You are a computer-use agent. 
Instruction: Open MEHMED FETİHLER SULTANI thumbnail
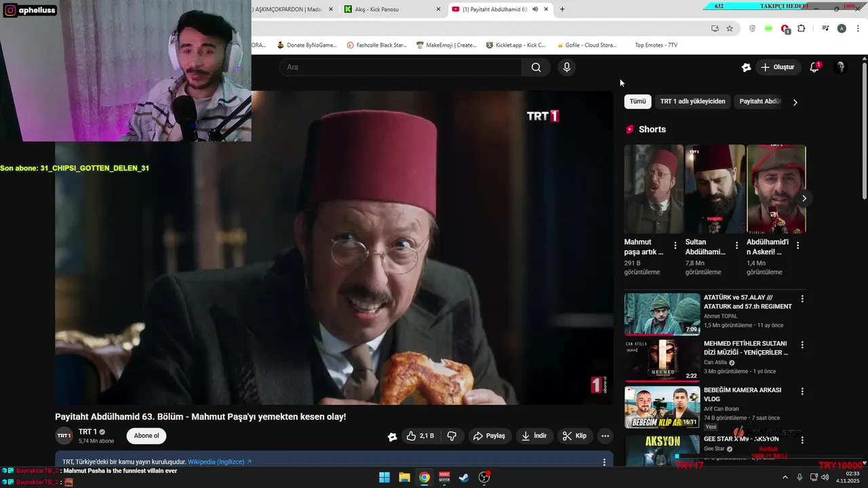pyautogui.click(x=662, y=361)
